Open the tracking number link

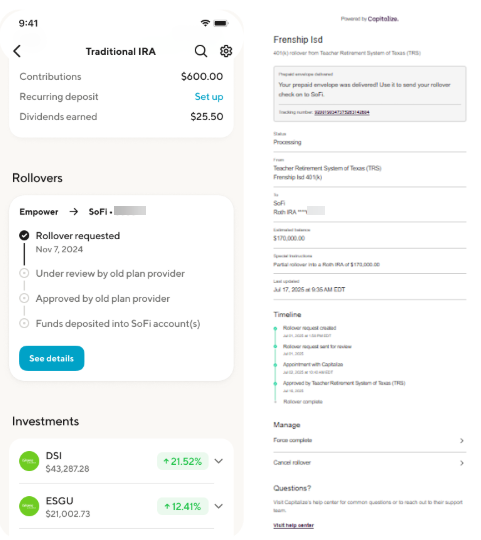[x=342, y=112]
